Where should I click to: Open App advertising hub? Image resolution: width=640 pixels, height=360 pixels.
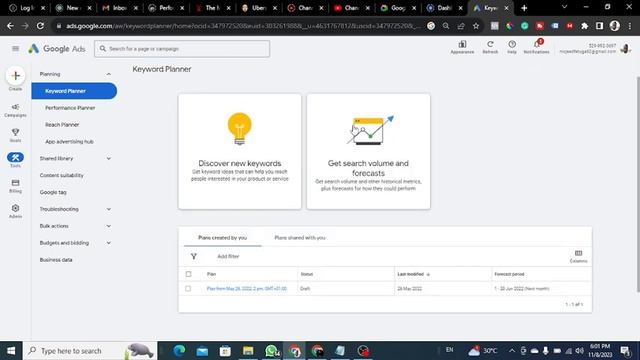point(69,142)
